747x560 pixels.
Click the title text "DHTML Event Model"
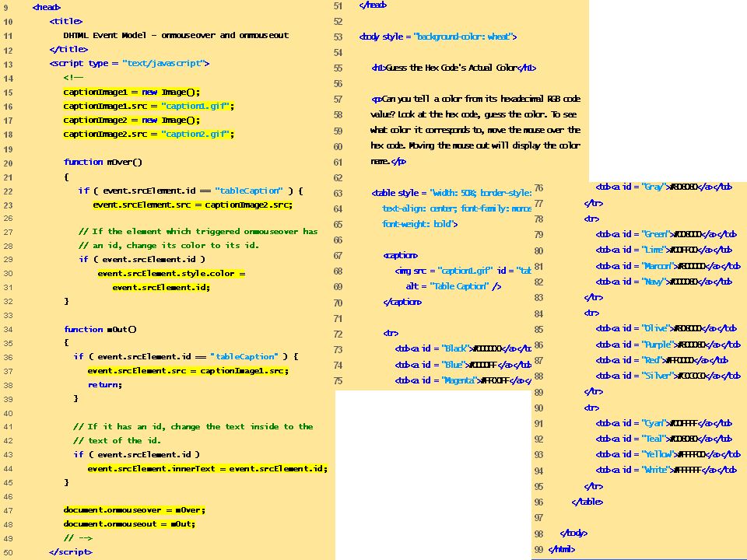point(105,35)
